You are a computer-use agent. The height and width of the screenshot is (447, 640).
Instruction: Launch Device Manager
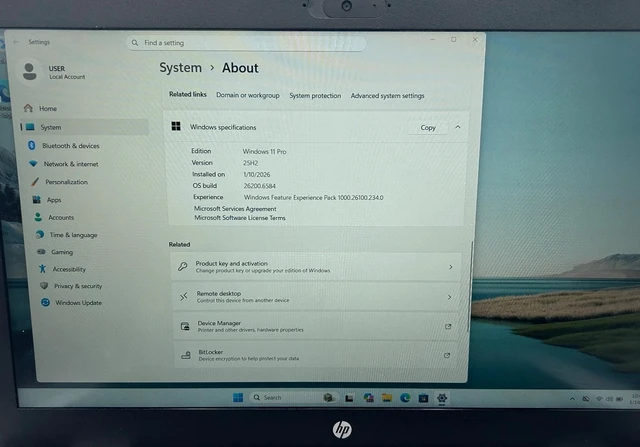316,326
